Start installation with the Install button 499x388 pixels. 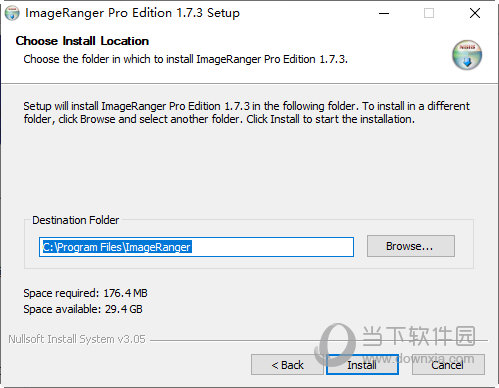362,365
